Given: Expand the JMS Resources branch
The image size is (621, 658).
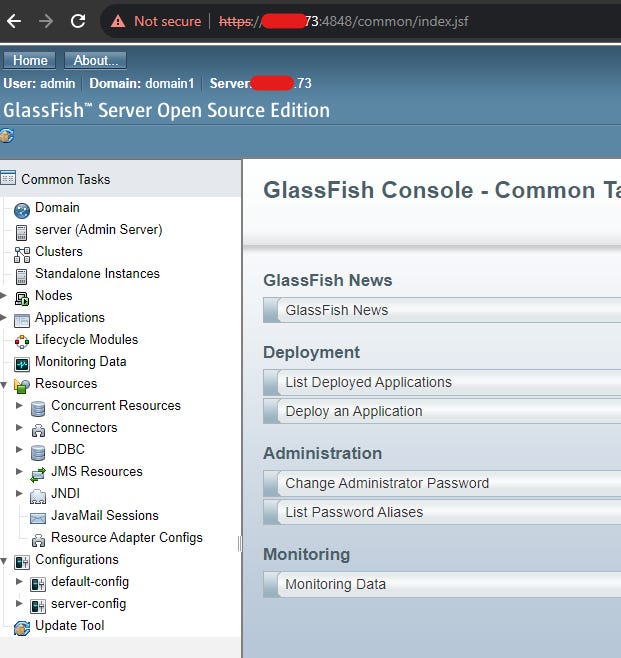Looking at the screenshot, I should (x=19, y=471).
